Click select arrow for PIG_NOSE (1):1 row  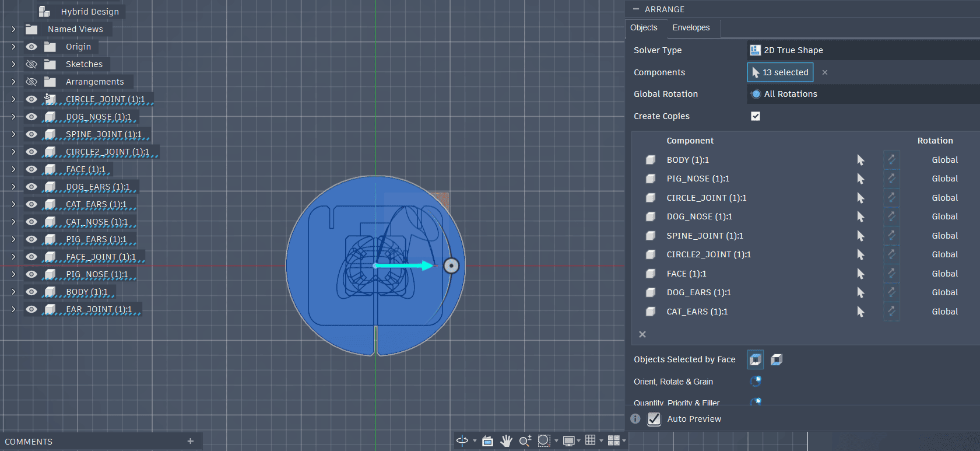click(860, 179)
